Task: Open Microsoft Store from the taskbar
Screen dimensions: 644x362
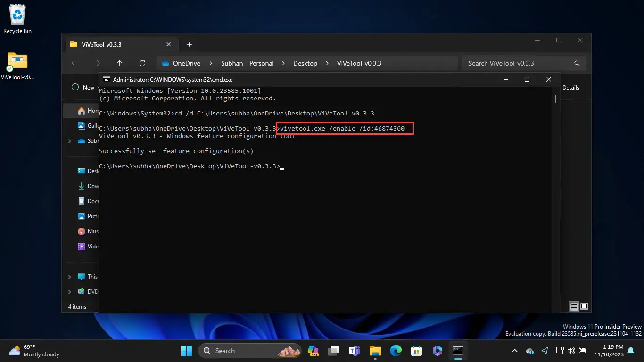Action: click(416, 351)
